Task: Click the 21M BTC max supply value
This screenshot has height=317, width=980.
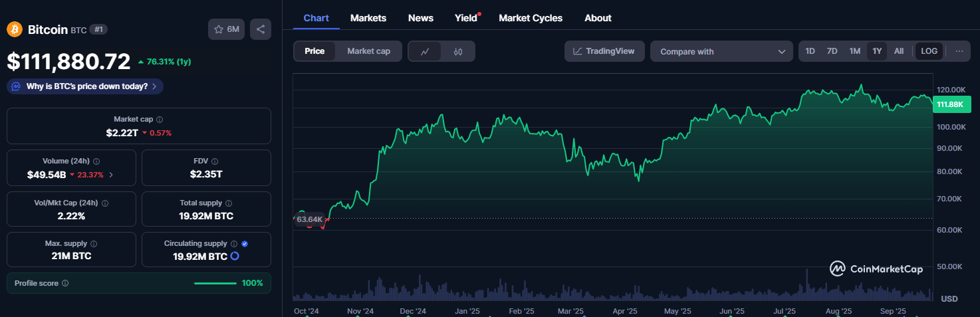Action: tap(71, 256)
